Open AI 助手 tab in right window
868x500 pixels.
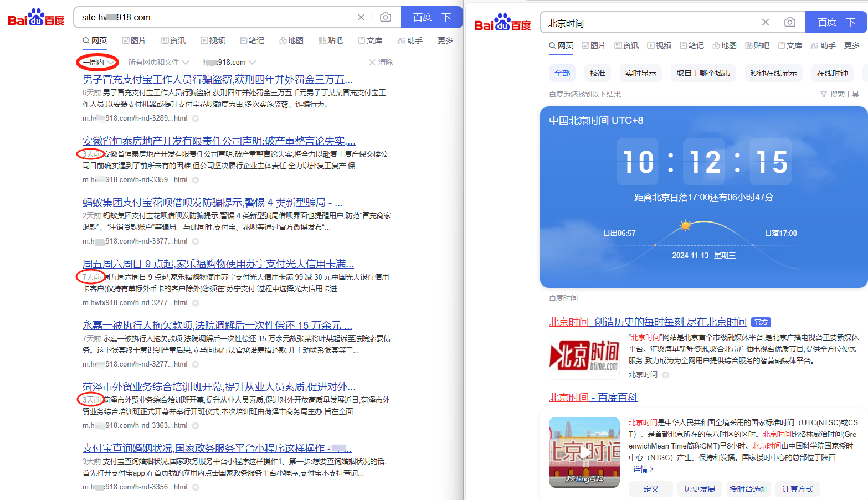[x=823, y=45]
